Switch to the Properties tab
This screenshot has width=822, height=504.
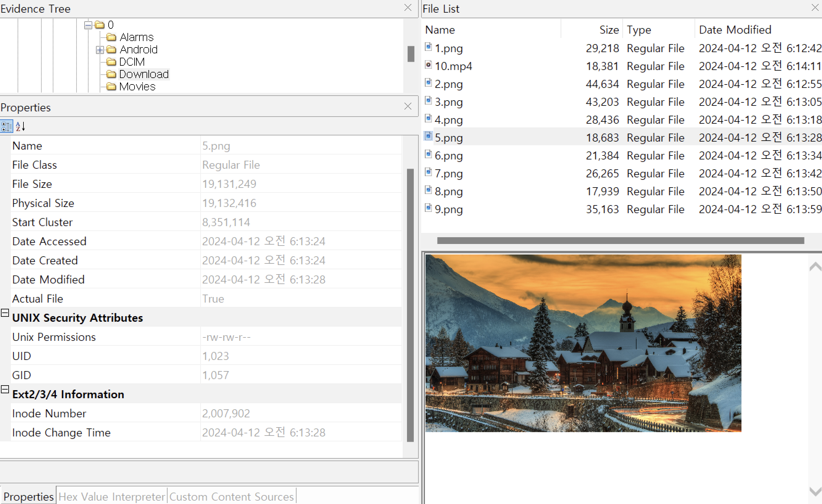tap(28, 496)
